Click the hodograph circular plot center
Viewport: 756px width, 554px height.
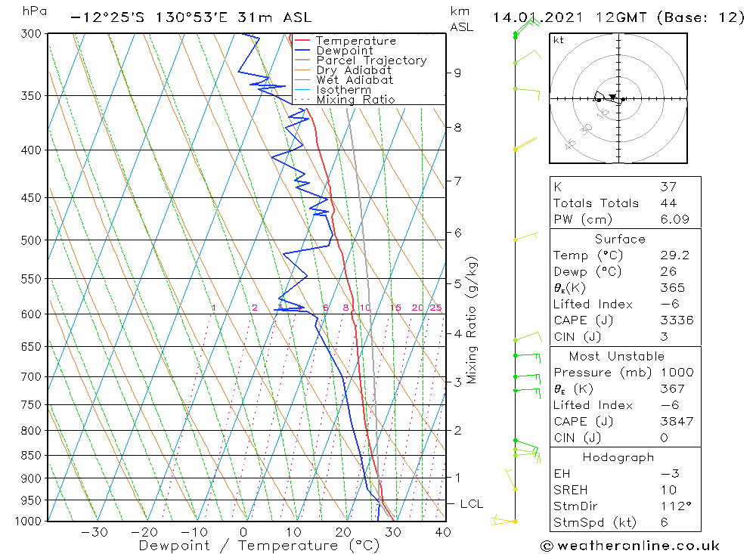[618, 99]
